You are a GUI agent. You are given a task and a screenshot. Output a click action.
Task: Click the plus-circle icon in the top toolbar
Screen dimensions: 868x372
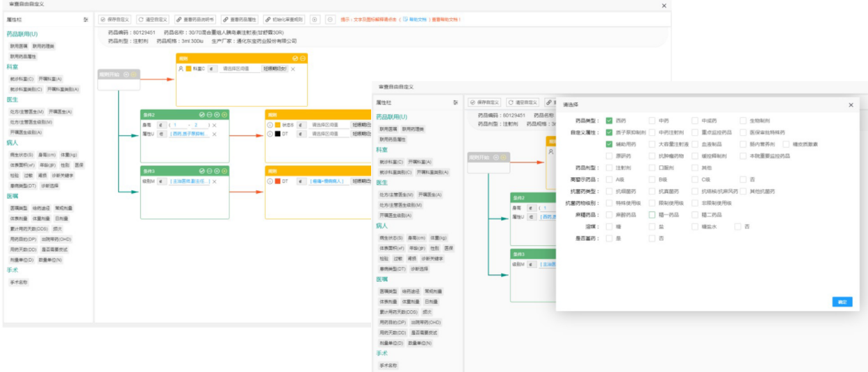(315, 19)
